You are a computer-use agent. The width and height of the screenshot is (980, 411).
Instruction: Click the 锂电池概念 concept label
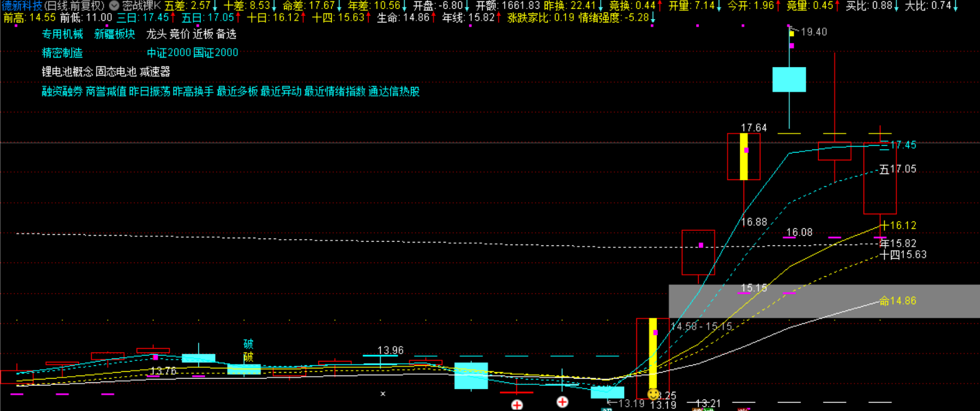67,71
